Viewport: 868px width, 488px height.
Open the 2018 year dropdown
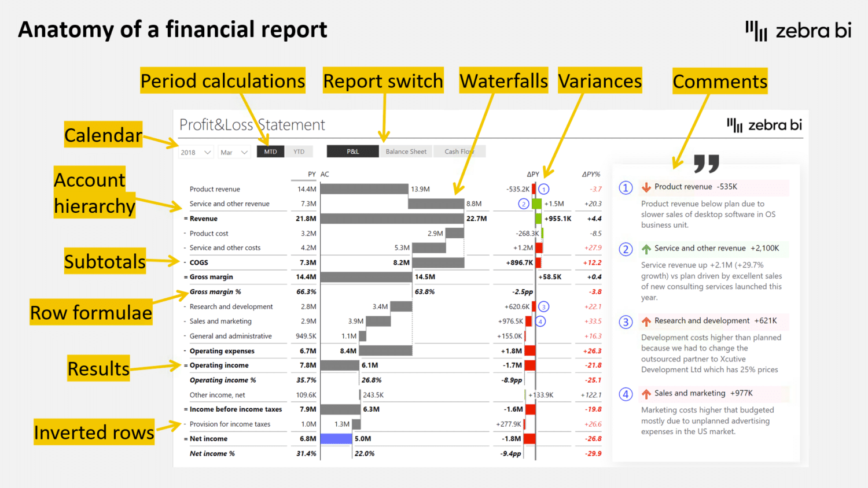(196, 152)
